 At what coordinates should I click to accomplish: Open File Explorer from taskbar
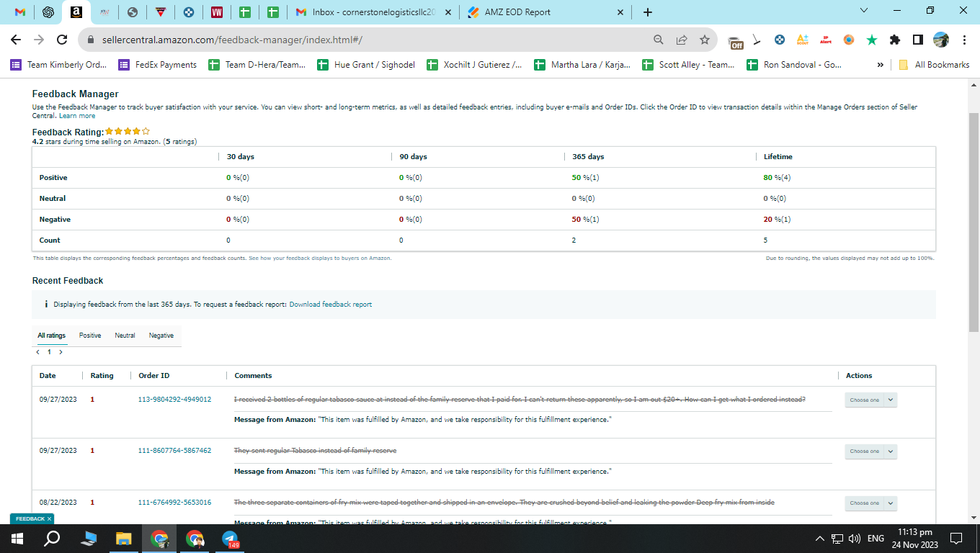click(x=124, y=539)
